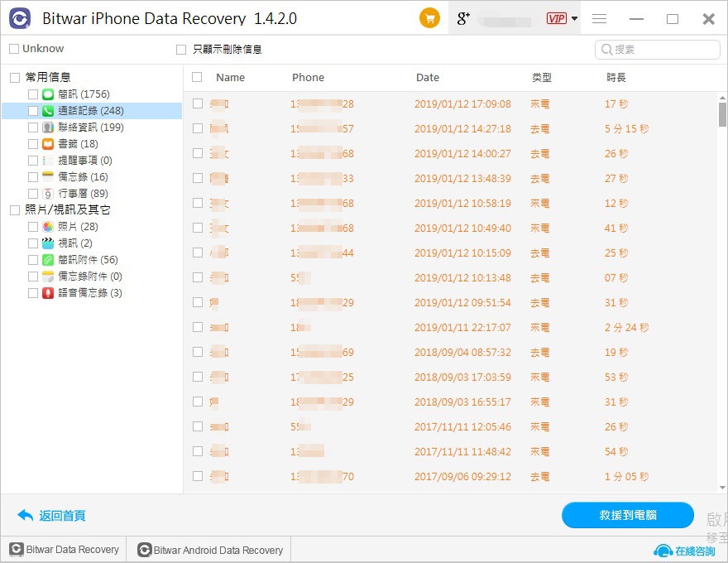This screenshot has width=728, height=563.
Task: Click the Bitwar app logo icon
Action: [20, 18]
